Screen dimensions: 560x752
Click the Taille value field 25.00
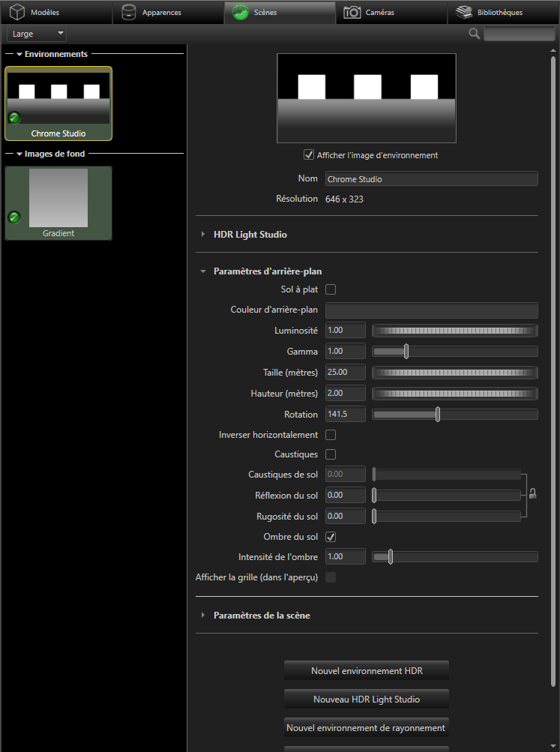click(345, 372)
